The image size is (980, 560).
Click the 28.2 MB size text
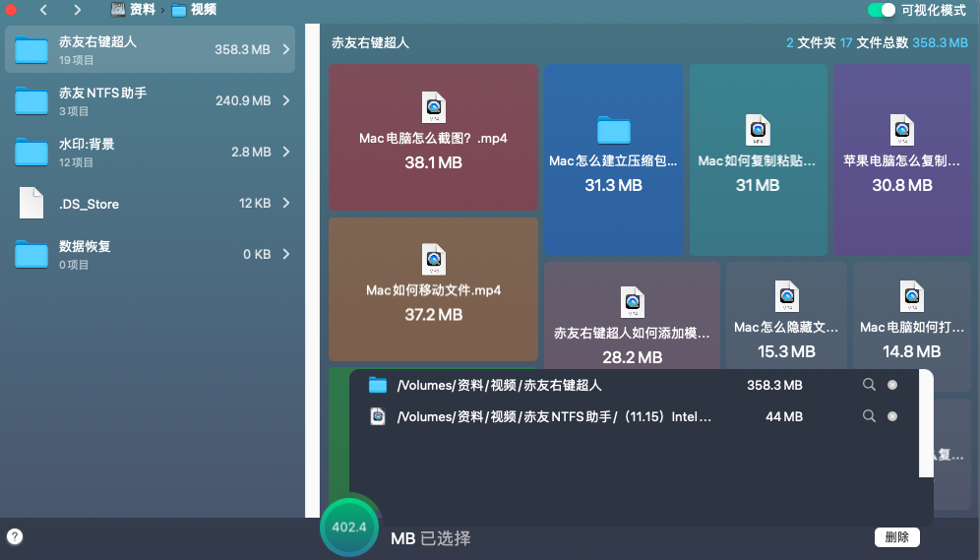pyautogui.click(x=633, y=357)
